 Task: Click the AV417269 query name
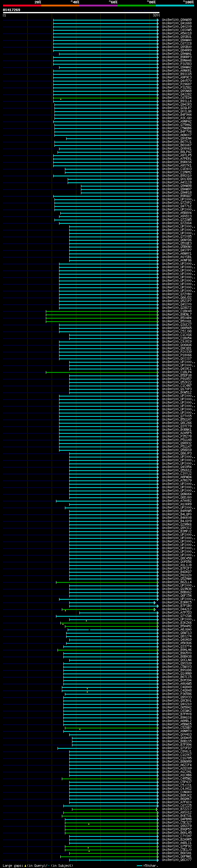click(x=11, y=10)
